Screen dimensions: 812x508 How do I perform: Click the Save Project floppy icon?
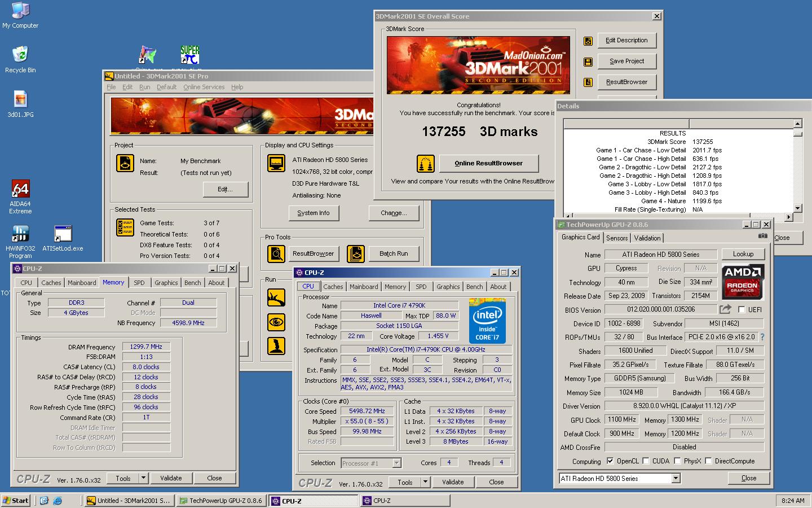[588, 62]
